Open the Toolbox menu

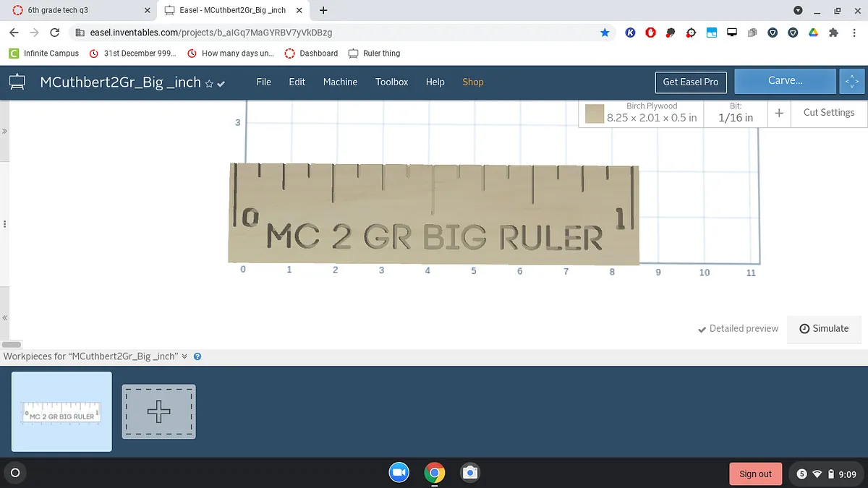click(x=391, y=82)
